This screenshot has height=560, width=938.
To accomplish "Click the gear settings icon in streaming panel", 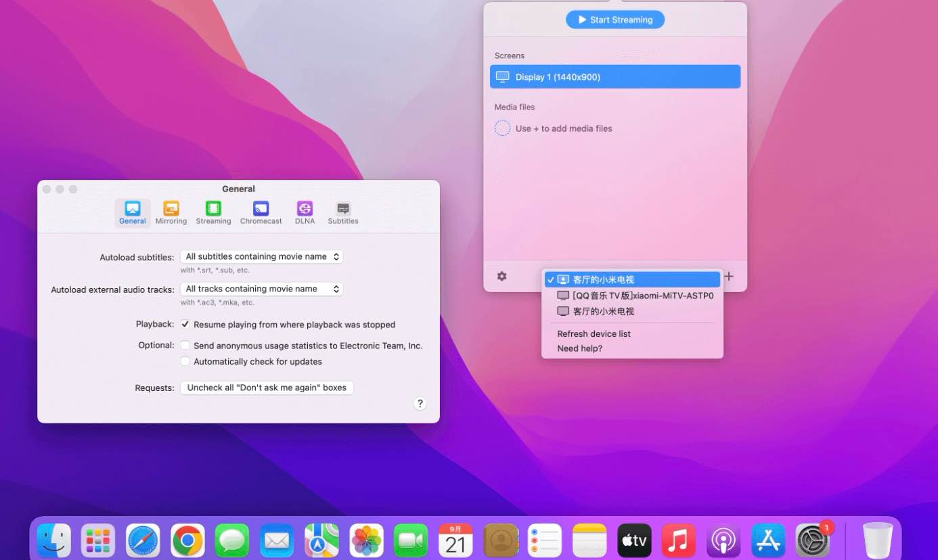I will tap(501, 277).
